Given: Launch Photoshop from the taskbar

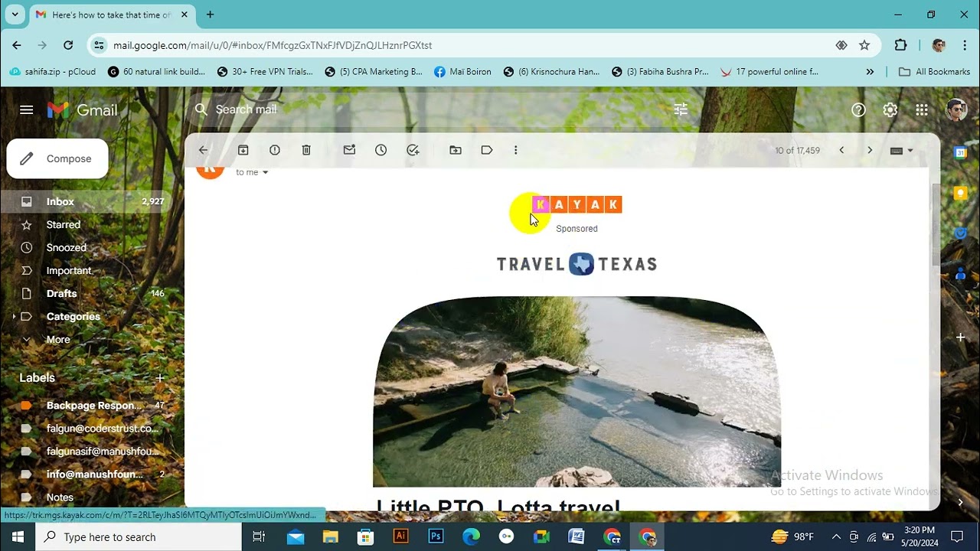Looking at the screenshot, I should 436,536.
